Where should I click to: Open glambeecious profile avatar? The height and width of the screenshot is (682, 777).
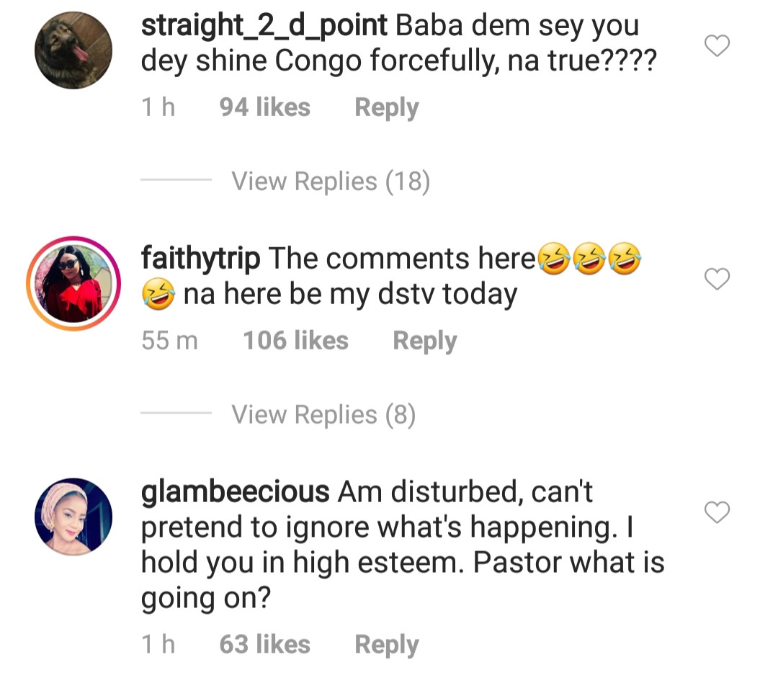(73, 516)
